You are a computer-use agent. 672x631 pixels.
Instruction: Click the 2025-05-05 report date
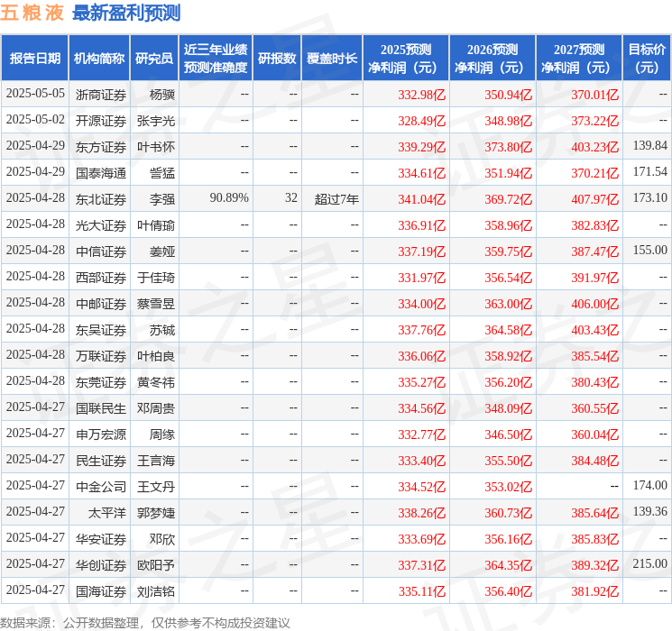[x=35, y=93]
